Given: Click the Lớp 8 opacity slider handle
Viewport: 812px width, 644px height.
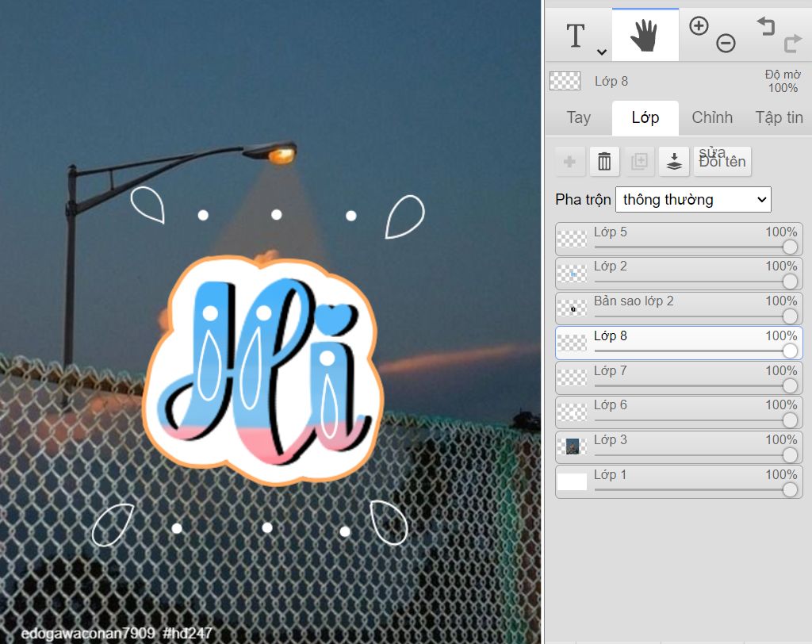Looking at the screenshot, I should (x=790, y=351).
